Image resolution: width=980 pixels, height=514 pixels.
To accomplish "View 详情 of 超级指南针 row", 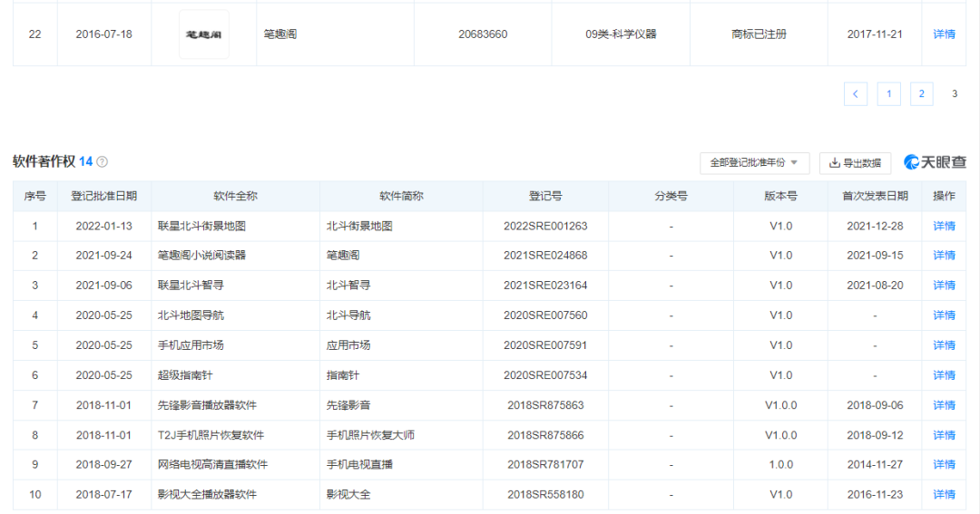I will pyautogui.click(x=944, y=375).
